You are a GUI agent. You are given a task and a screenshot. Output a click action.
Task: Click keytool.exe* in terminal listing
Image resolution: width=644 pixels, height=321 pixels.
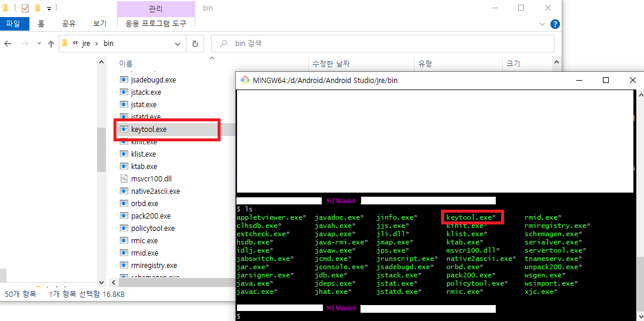pos(471,217)
